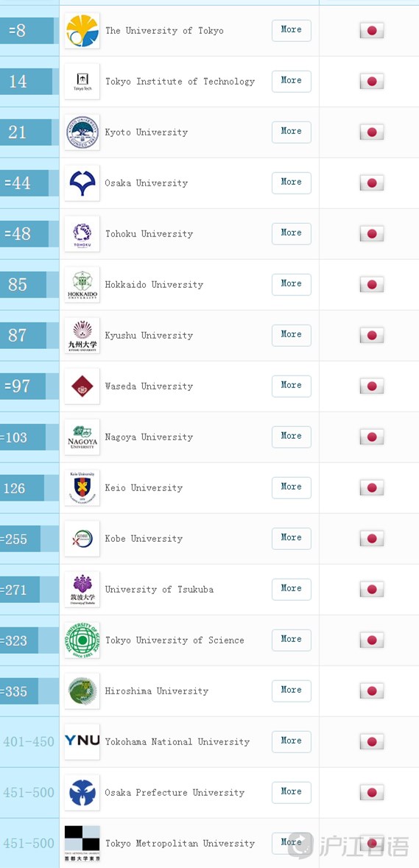Click the Japan flag beside Kobe University

[x=372, y=539]
